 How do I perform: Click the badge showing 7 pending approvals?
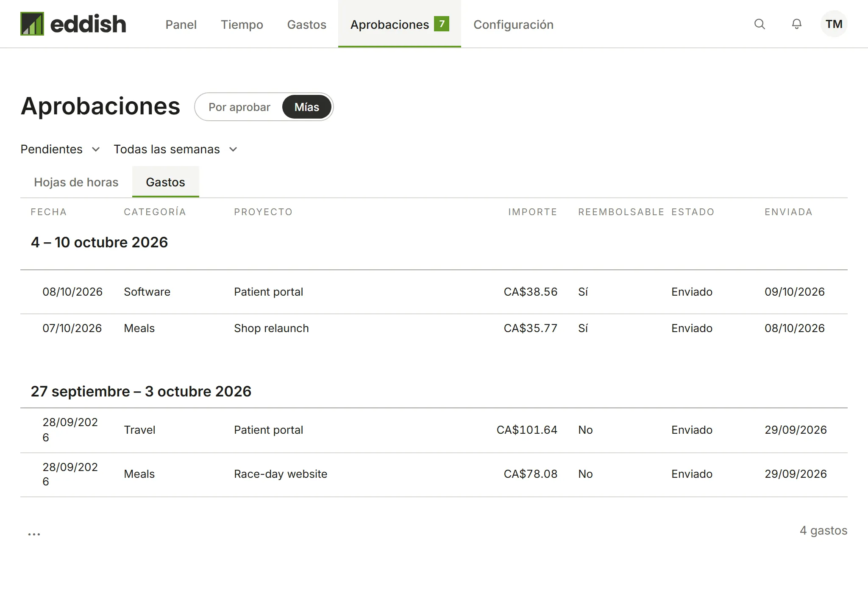pos(442,24)
